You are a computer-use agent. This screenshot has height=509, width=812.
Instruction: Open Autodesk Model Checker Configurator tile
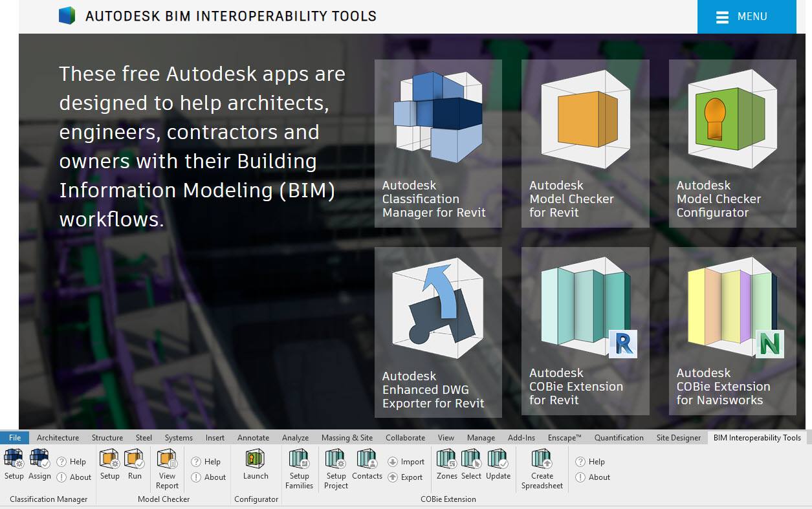click(x=732, y=144)
